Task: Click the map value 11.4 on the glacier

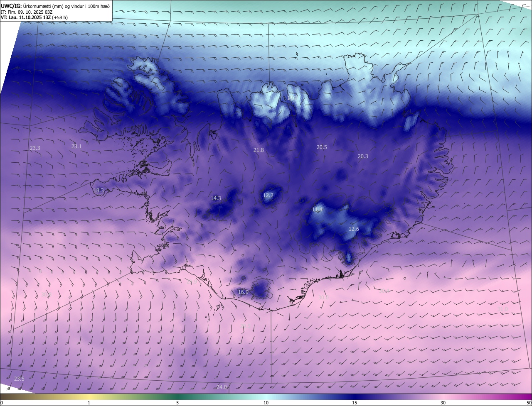Action: coord(318,210)
